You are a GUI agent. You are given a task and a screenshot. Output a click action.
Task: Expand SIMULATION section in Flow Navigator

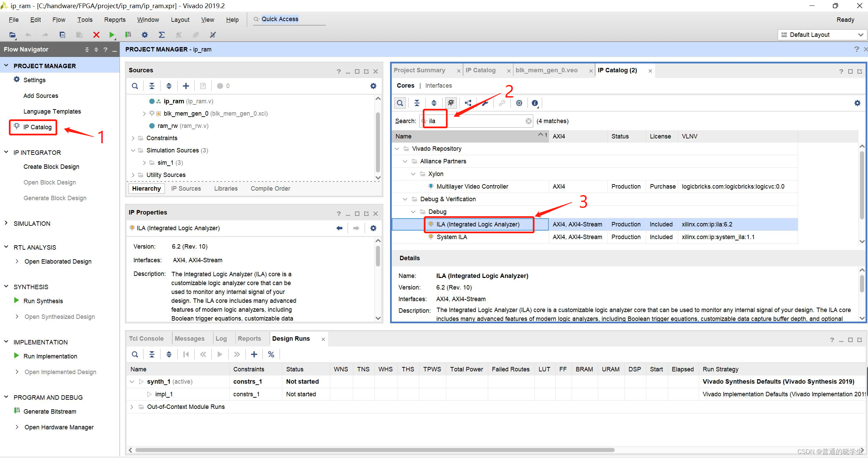[6, 223]
